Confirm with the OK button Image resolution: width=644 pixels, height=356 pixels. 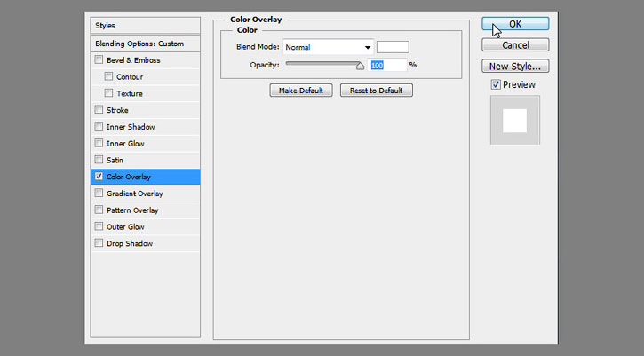click(x=515, y=24)
